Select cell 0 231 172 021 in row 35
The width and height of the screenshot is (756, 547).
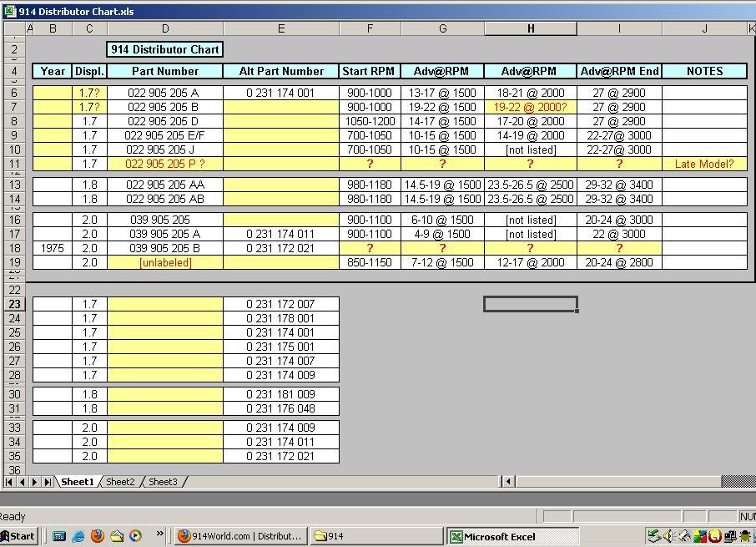tap(281, 456)
